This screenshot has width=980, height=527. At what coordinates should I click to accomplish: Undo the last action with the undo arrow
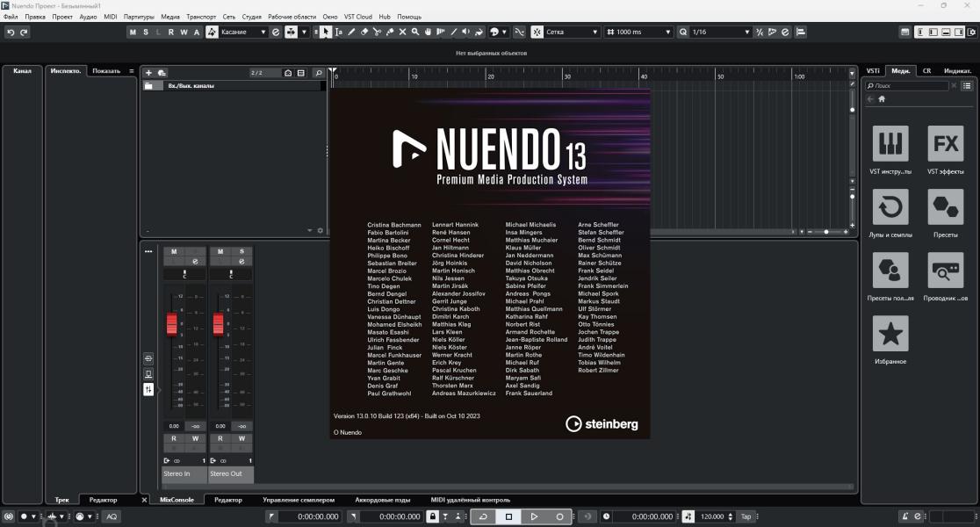(x=11, y=32)
